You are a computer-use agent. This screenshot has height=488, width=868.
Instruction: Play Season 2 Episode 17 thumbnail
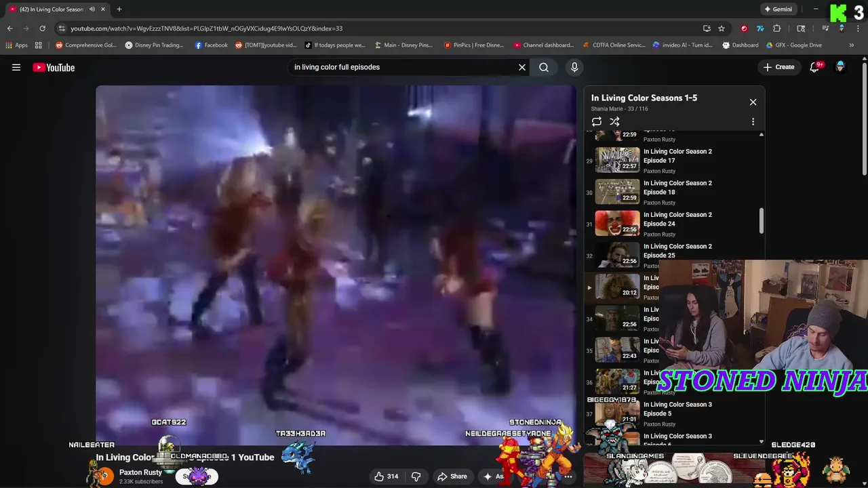coord(617,161)
